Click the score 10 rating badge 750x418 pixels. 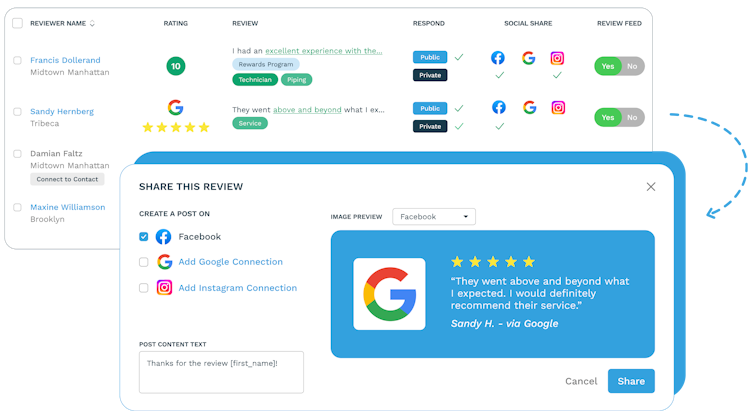coord(176,66)
